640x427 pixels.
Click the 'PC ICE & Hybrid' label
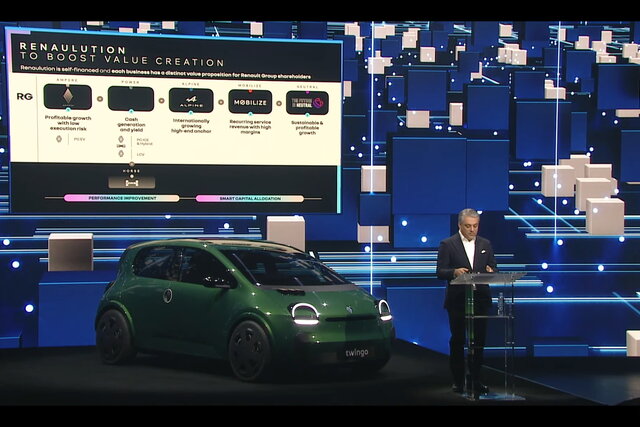144,142
